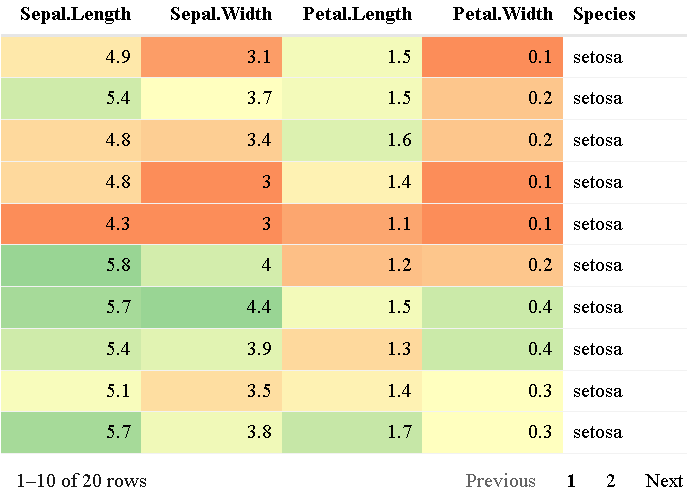Select the Sepal.Width cell with 4.4
The width and height of the screenshot is (687, 504).
(212, 307)
